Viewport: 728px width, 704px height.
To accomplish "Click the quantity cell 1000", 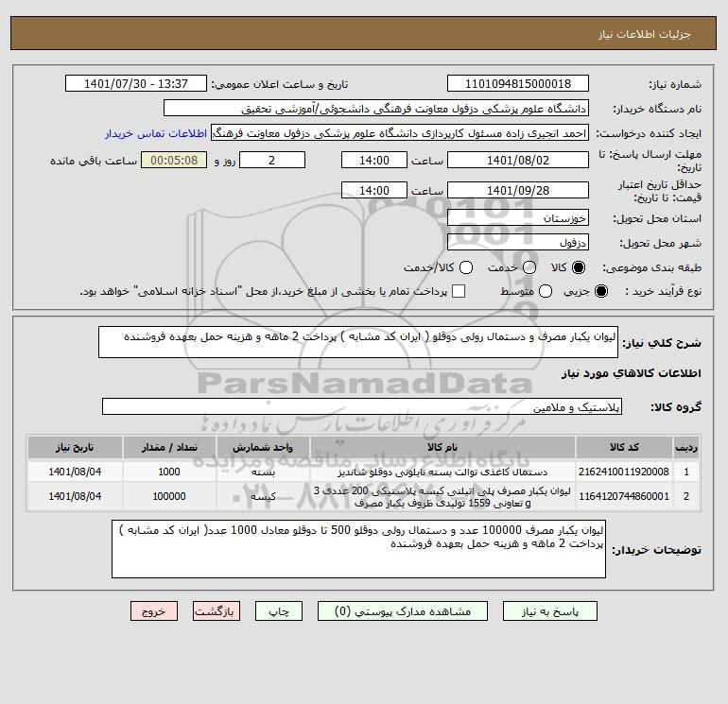I will (169, 472).
